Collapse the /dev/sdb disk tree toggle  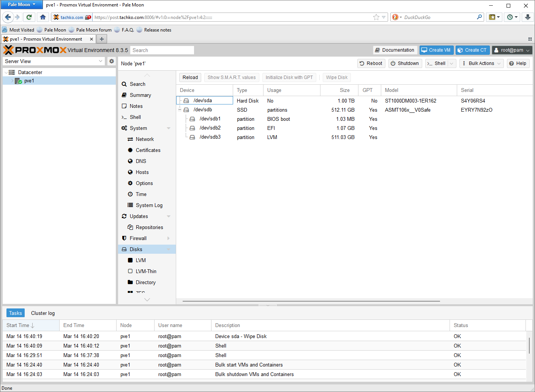click(x=180, y=110)
